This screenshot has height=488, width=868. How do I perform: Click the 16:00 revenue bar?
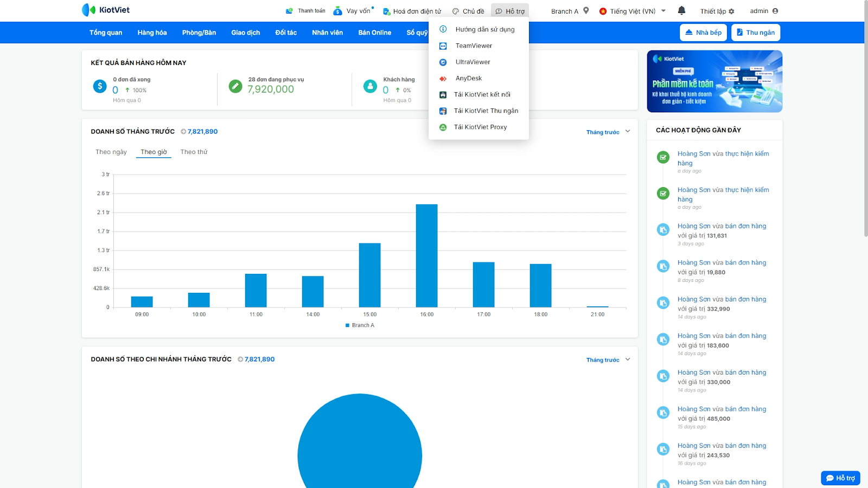(426, 255)
